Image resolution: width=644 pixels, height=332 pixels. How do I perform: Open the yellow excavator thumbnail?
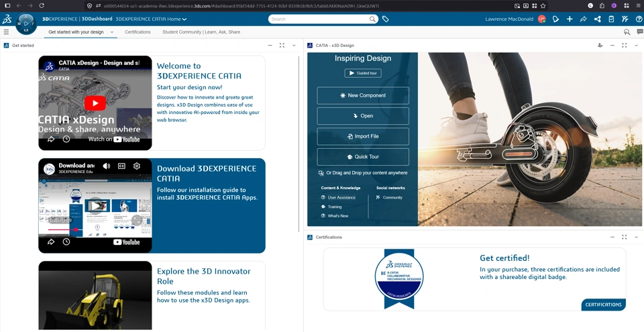(x=95, y=295)
